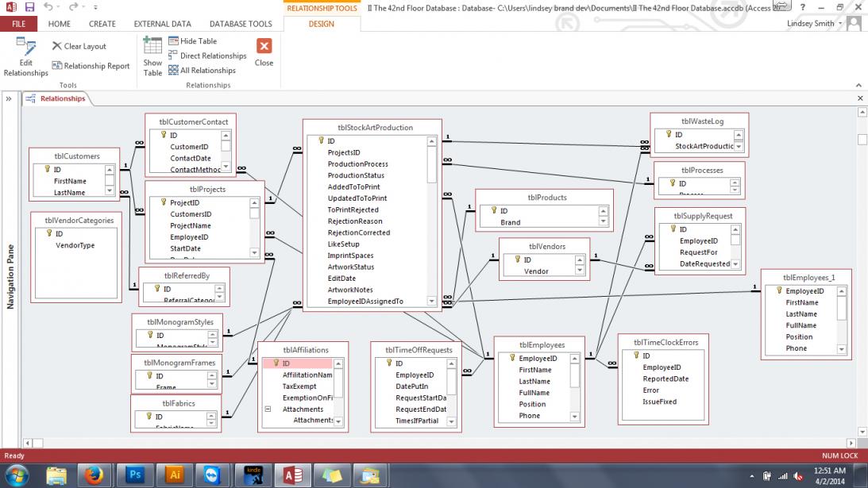Viewport: 868px width, 488px height.
Task: Open the HOME ribbon tab
Action: click(x=60, y=24)
